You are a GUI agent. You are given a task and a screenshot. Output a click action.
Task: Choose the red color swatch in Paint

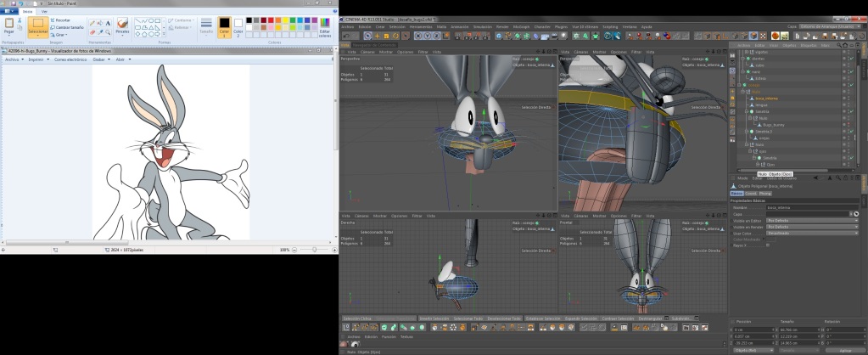click(x=271, y=20)
